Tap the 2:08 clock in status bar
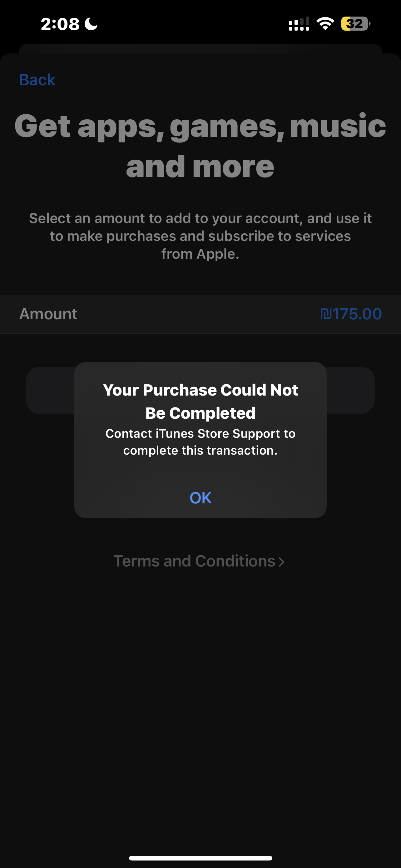 (60, 24)
